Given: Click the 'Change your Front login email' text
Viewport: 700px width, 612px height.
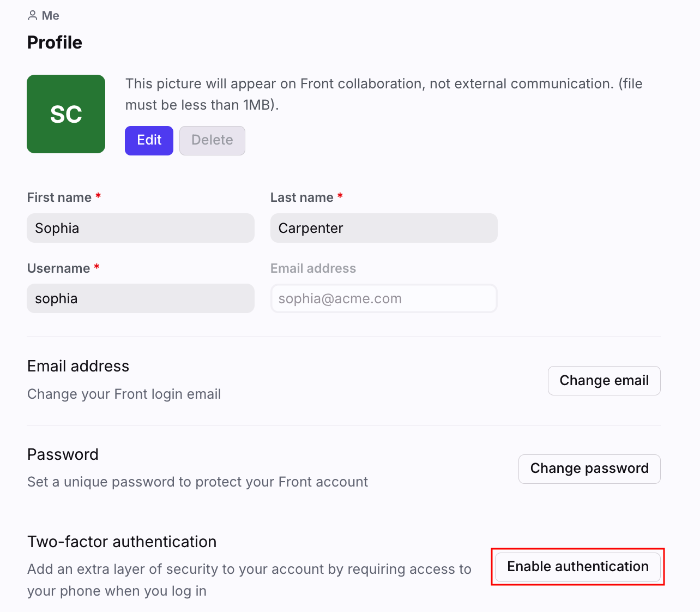Looking at the screenshot, I should pyautogui.click(x=124, y=394).
